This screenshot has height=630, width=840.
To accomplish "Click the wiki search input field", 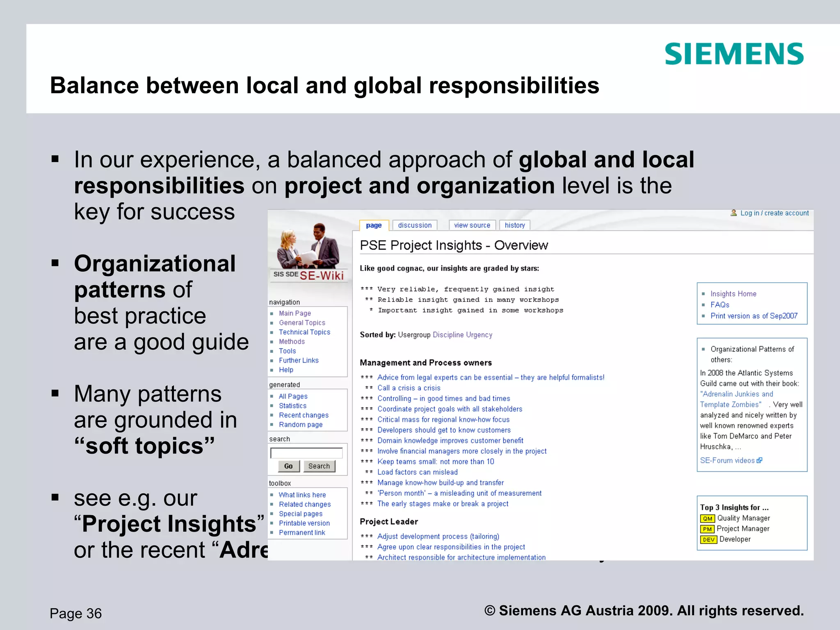I will [x=306, y=453].
